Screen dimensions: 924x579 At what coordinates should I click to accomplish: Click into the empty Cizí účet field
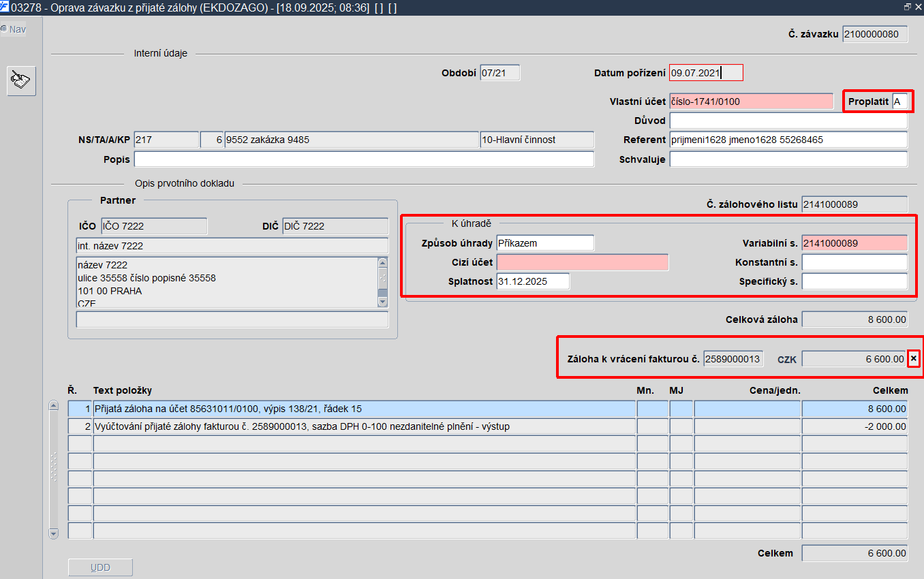pos(582,262)
